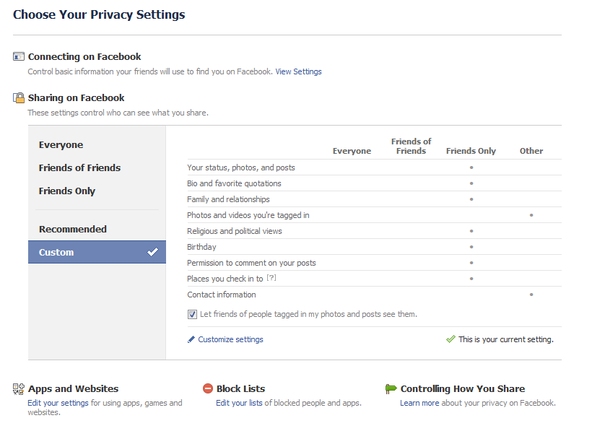Click the green checkmark by current setting

pyautogui.click(x=451, y=339)
